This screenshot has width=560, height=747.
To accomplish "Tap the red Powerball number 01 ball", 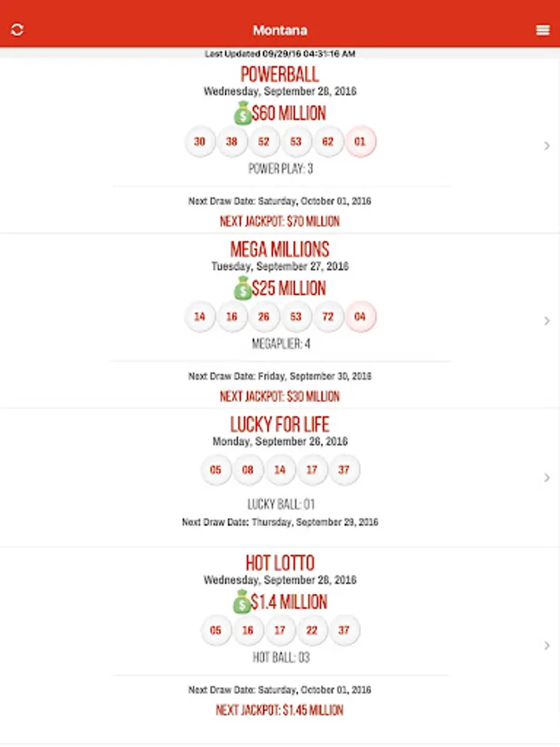I will [360, 141].
